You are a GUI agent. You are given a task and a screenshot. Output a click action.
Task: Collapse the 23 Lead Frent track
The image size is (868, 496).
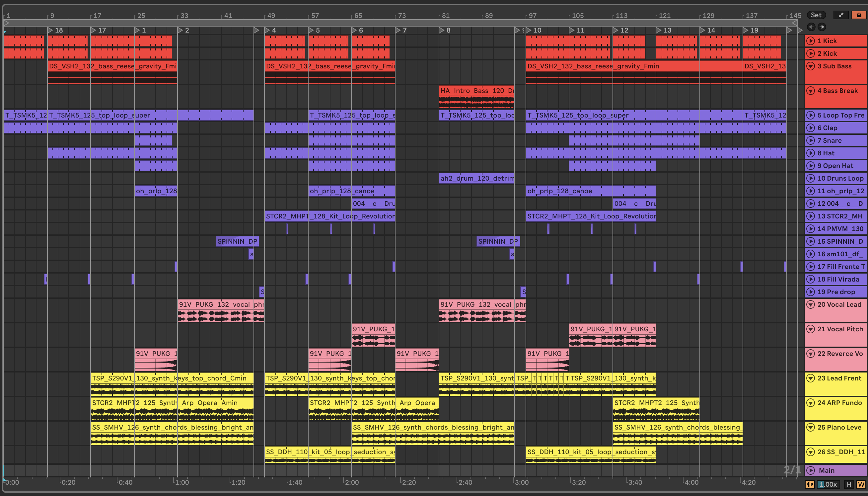tap(811, 378)
